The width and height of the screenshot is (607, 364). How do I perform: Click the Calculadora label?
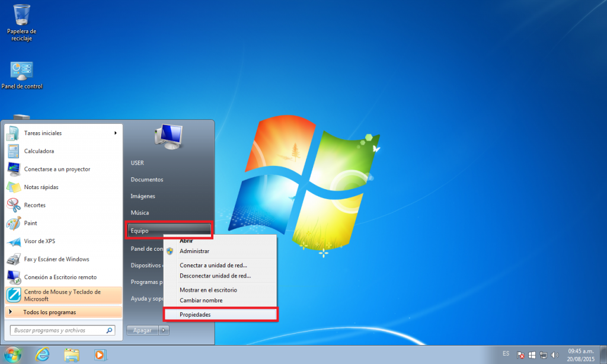(39, 151)
